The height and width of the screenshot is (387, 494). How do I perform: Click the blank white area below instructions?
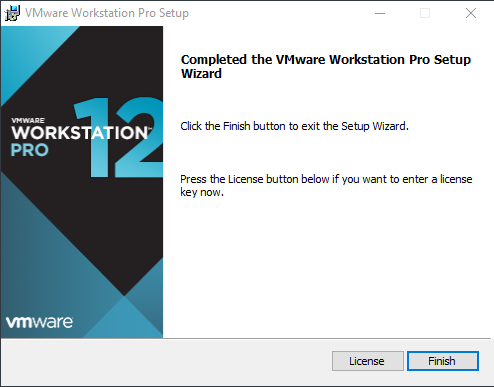327,267
